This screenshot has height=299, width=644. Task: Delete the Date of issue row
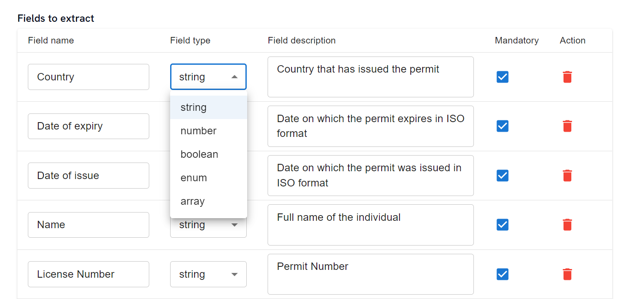(567, 176)
